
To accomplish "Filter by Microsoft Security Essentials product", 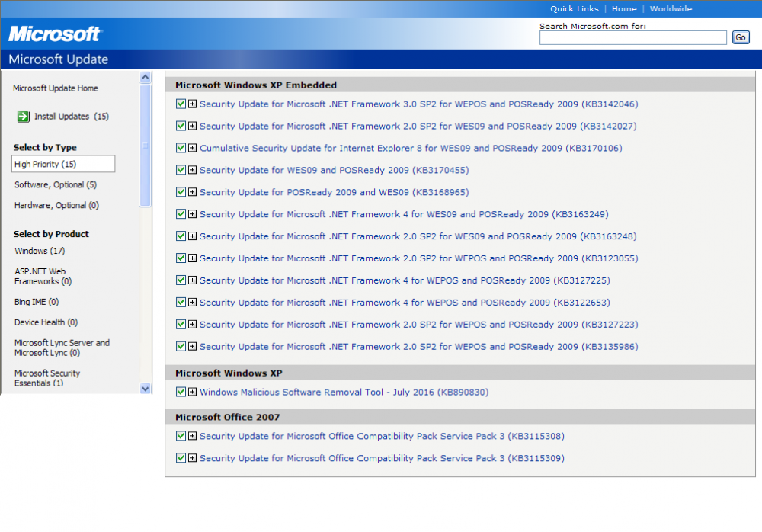I will tap(47, 378).
